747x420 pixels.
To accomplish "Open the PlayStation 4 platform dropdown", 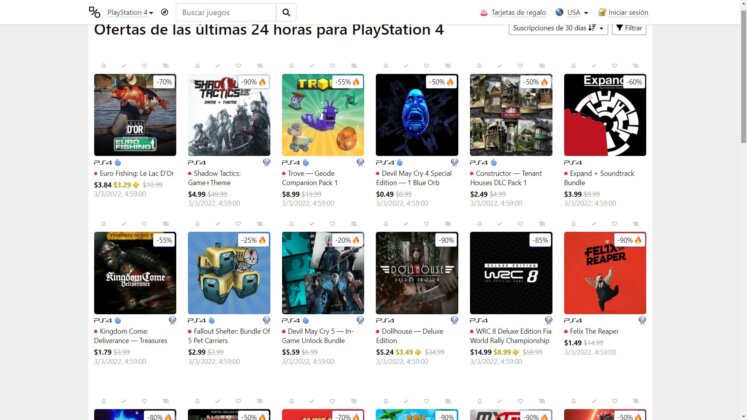I will click(130, 12).
